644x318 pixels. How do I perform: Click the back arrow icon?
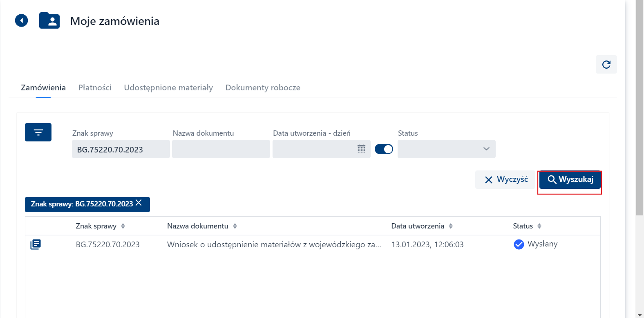click(21, 20)
